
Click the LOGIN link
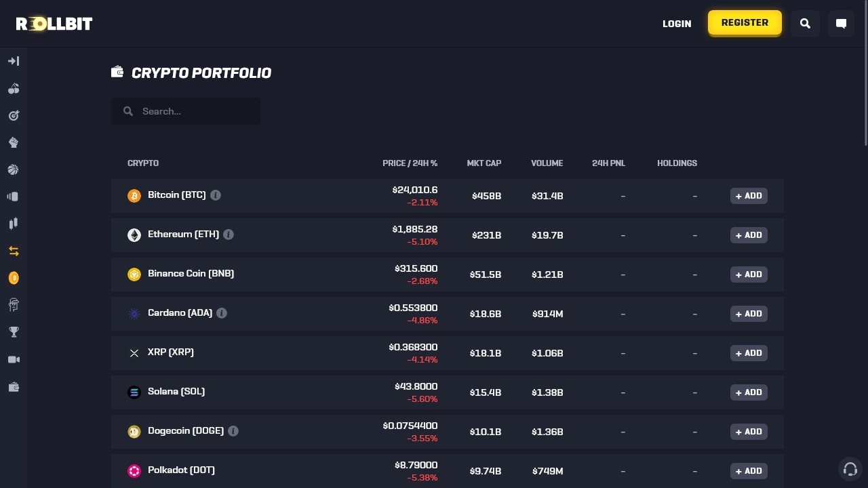[x=677, y=24]
